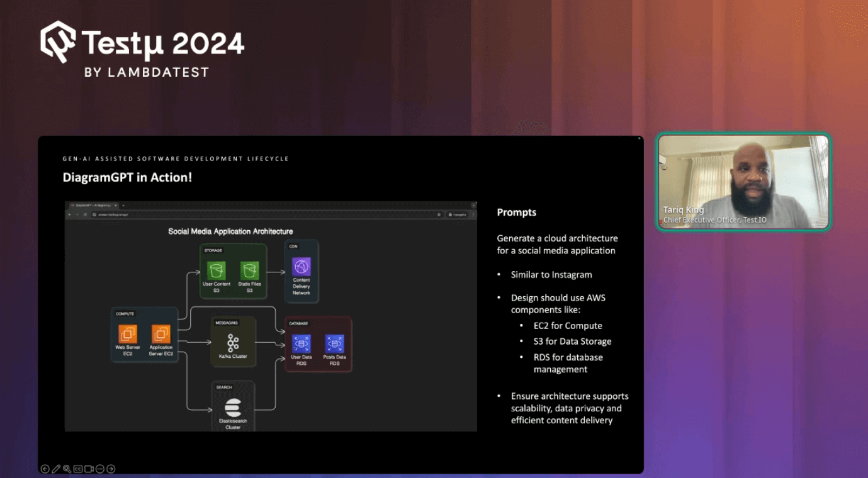Viewport: 868px width, 478px height.
Task: Toggle closed captions CC button
Action: coord(78,469)
